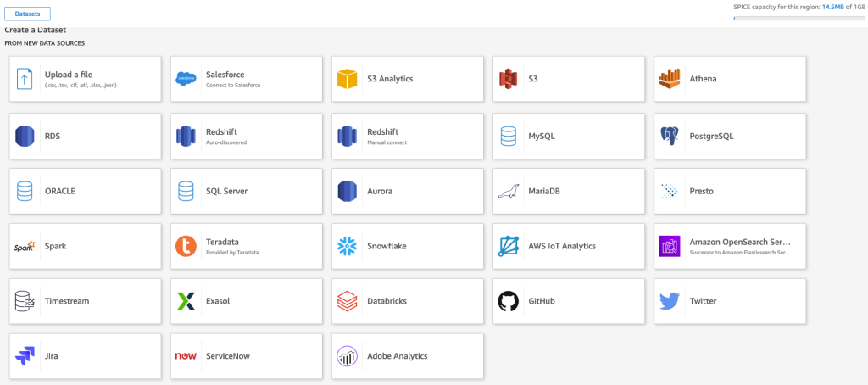
Task: Click the AWS IoT Analytics icon
Action: [509, 246]
